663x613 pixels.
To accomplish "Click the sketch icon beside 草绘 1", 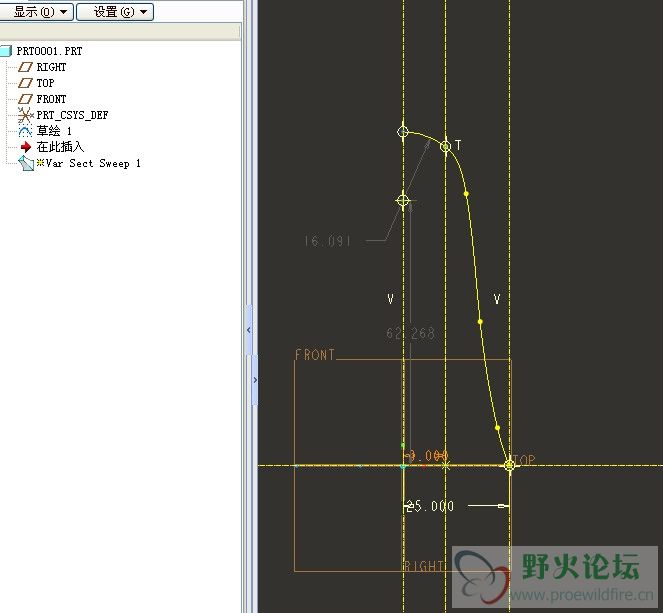I will point(25,131).
